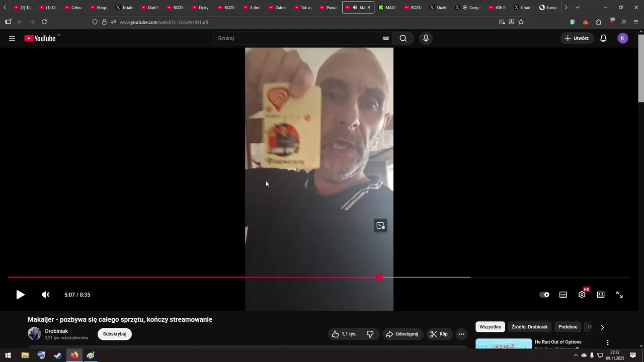Open the Utwórz create menu
644x362 pixels.
[577, 38]
